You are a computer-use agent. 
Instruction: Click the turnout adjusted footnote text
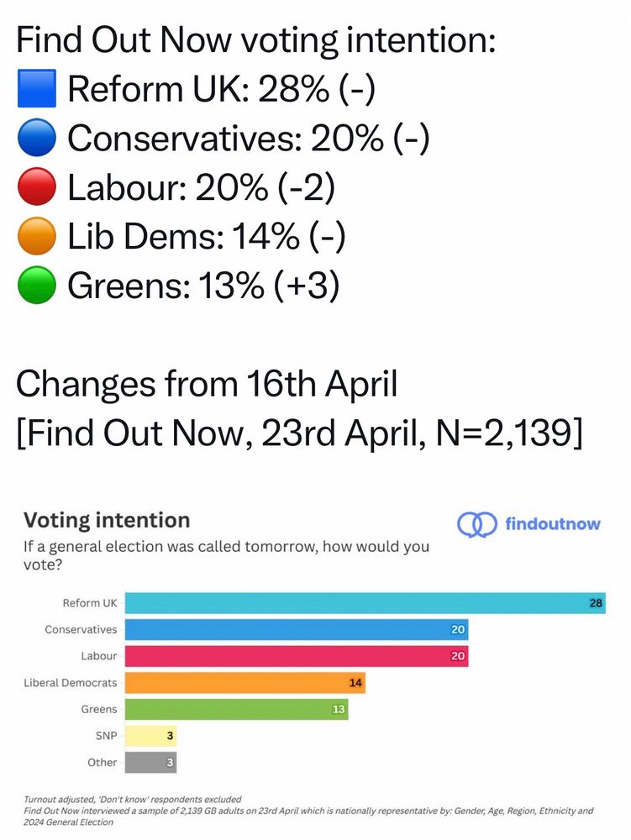pos(132,800)
